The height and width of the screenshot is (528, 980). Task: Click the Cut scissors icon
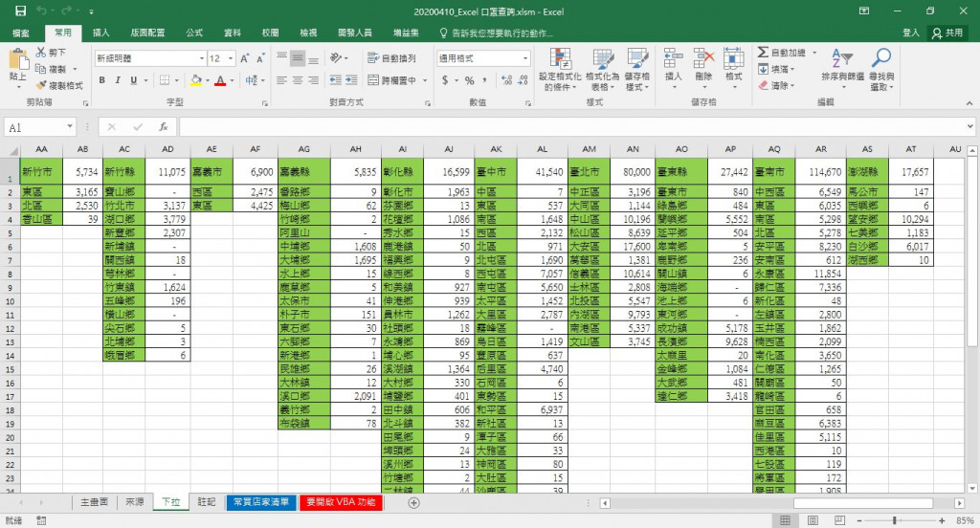pyautogui.click(x=41, y=53)
